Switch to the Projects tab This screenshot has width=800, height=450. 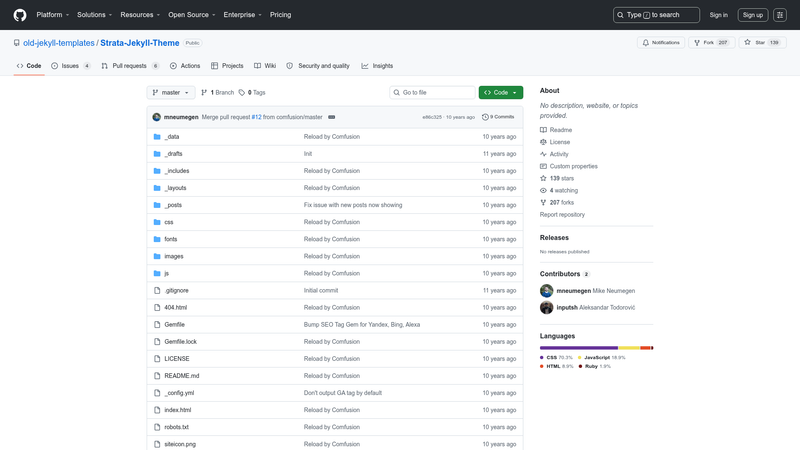(227, 66)
